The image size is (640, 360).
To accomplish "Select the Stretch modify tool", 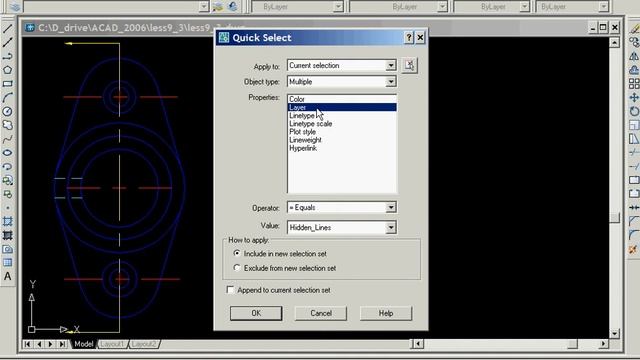I will point(634,139).
